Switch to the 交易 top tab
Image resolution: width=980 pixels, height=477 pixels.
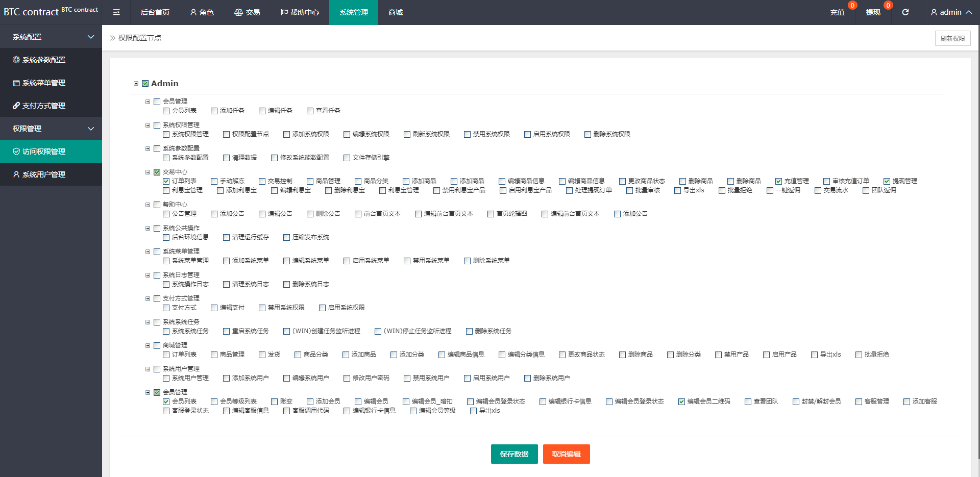coord(247,12)
